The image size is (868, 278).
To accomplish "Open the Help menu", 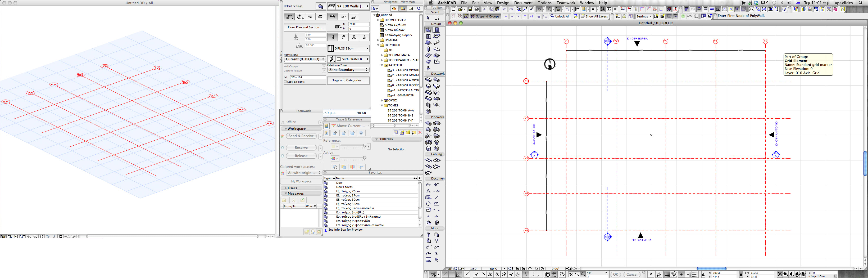I will click(x=603, y=3).
